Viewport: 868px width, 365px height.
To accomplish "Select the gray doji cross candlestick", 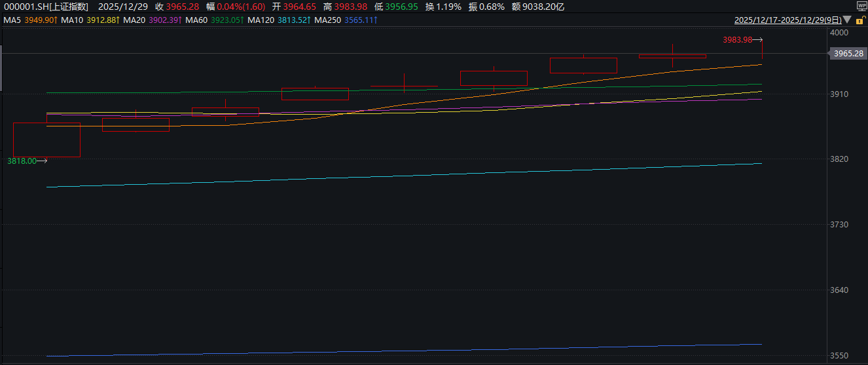I will click(404, 86).
